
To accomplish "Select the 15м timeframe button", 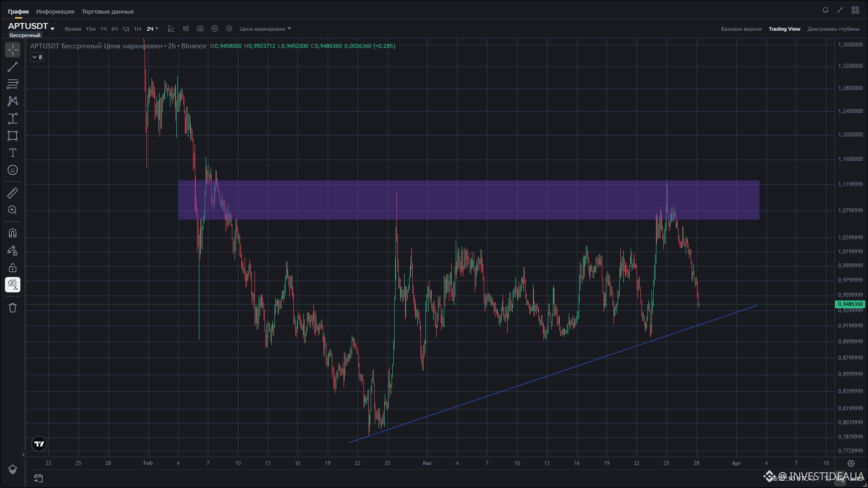I will click(91, 29).
